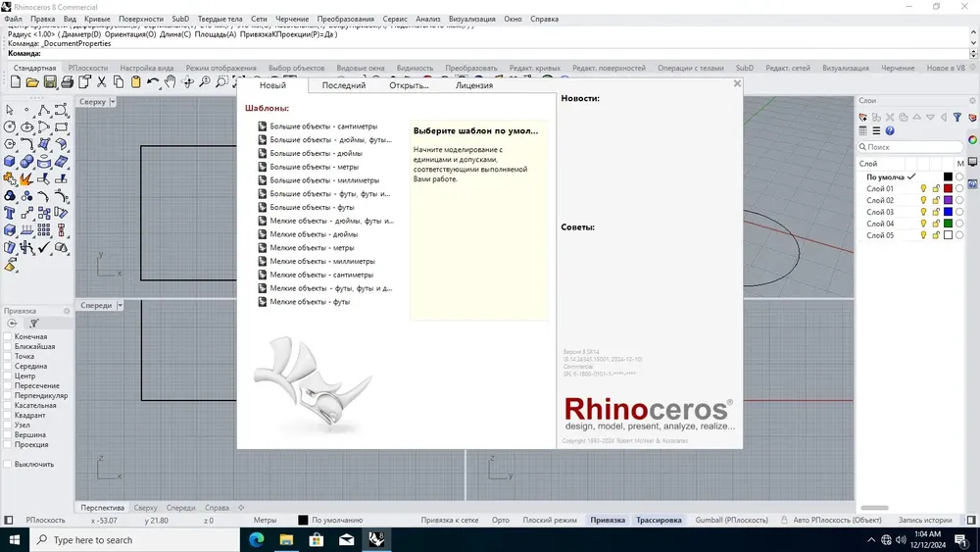Click the red color swatch of Слой 01
This screenshot has height=552, width=980.
(x=948, y=188)
